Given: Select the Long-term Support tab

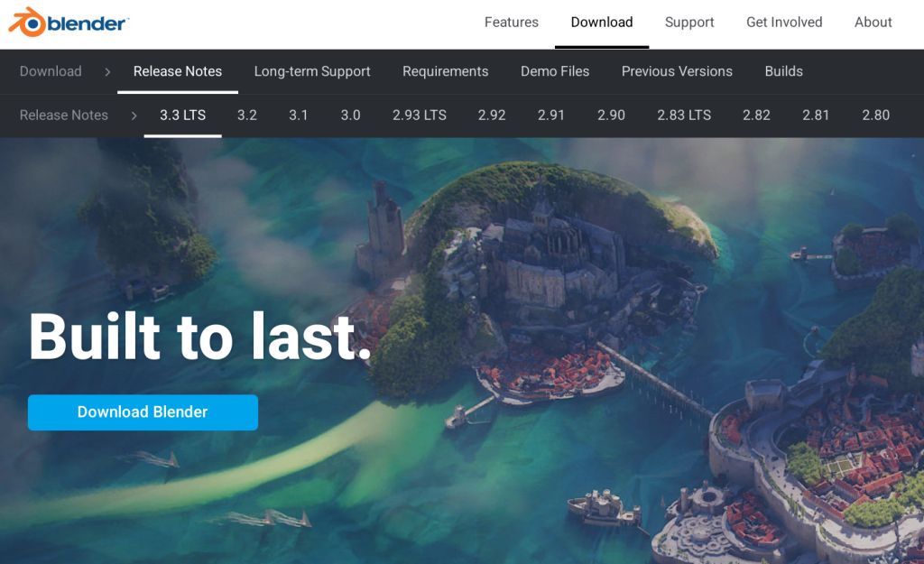Looking at the screenshot, I should (x=311, y=71).
